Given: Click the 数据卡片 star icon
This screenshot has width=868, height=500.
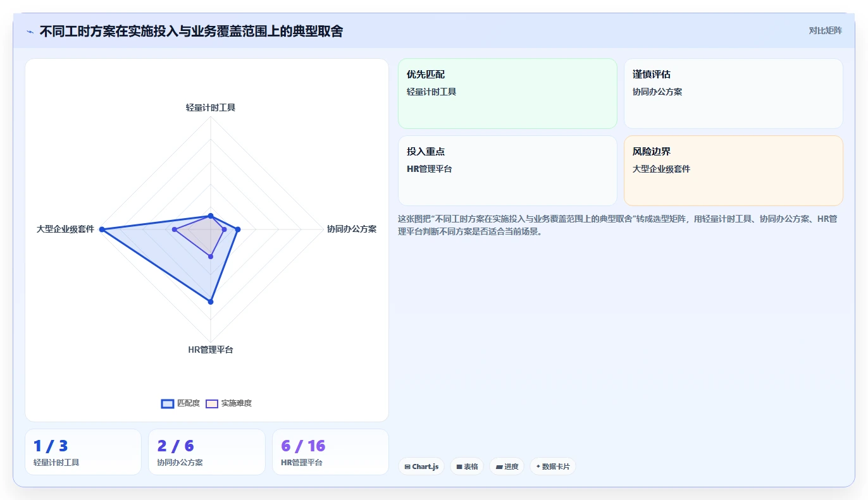Looking at the screenshot, I should click(x=538, y=466).
